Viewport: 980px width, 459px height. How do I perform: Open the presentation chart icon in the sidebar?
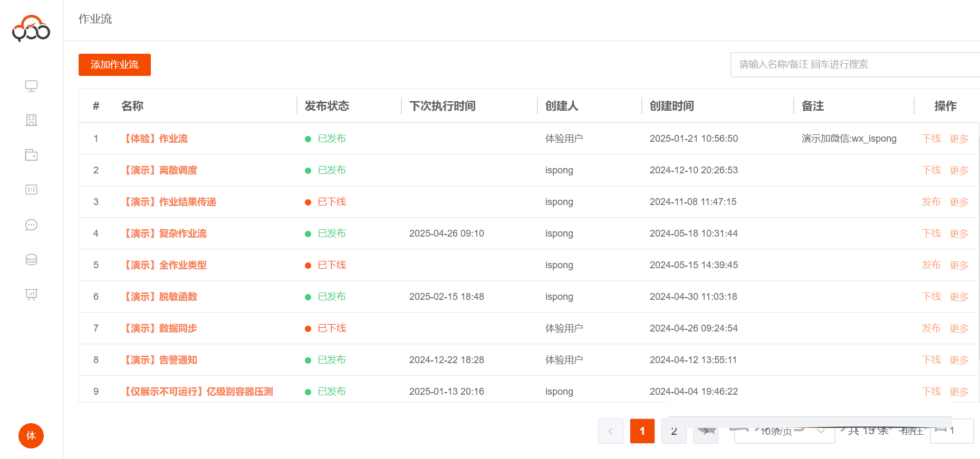click(x=31, y=295)
